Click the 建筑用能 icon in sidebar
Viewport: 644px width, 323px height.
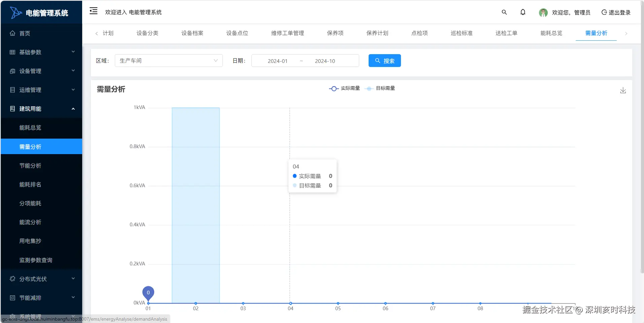coord(12,109)
